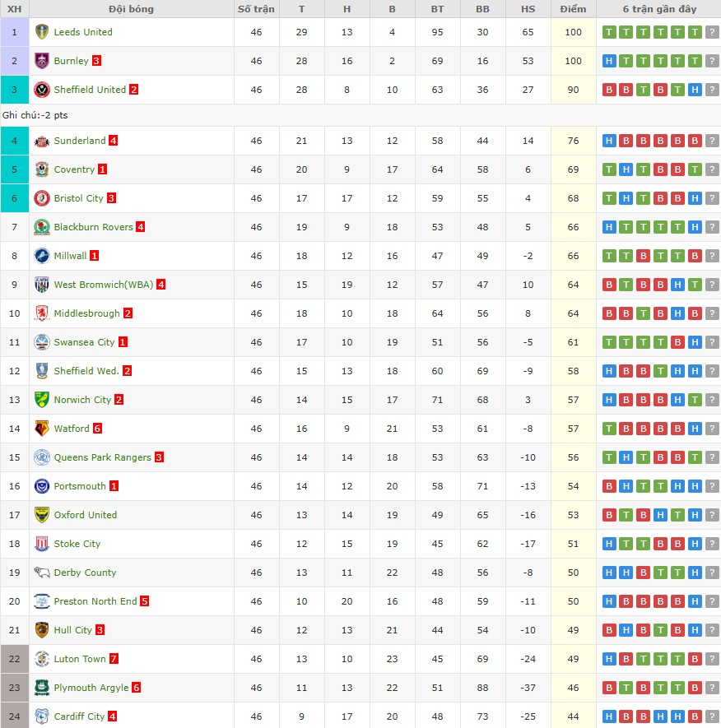The height and width of the screenshot is (728, 721).
Task: Click the red 6 badge beside Watford
Action: click(x=97, y=429)
